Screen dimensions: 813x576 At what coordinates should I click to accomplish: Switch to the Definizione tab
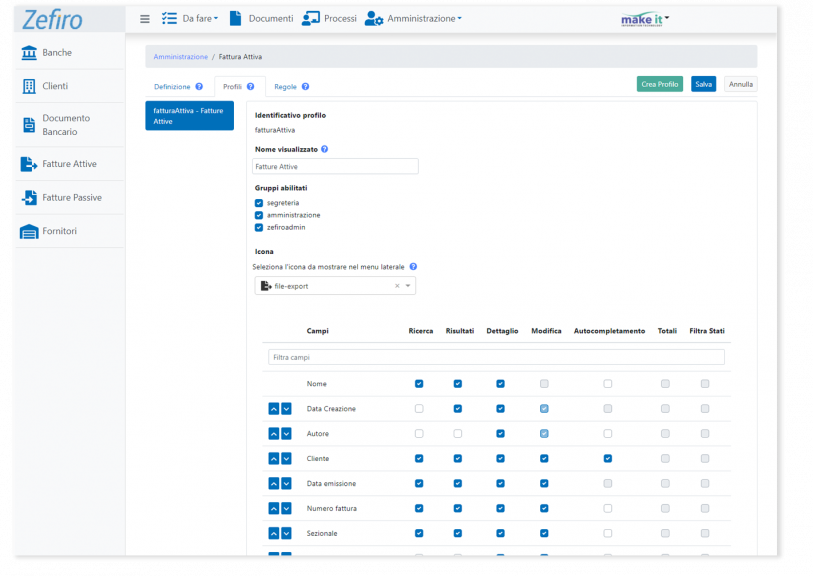[x=172, y=87]
